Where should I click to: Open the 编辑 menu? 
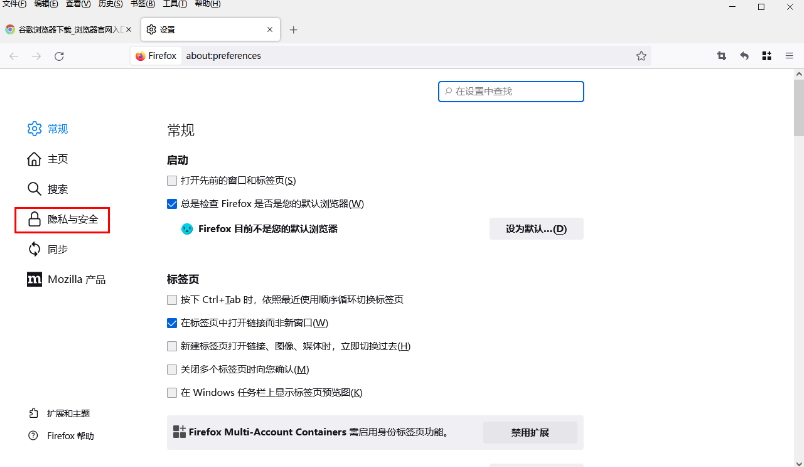pyautogui.click(x=46, y=4)
